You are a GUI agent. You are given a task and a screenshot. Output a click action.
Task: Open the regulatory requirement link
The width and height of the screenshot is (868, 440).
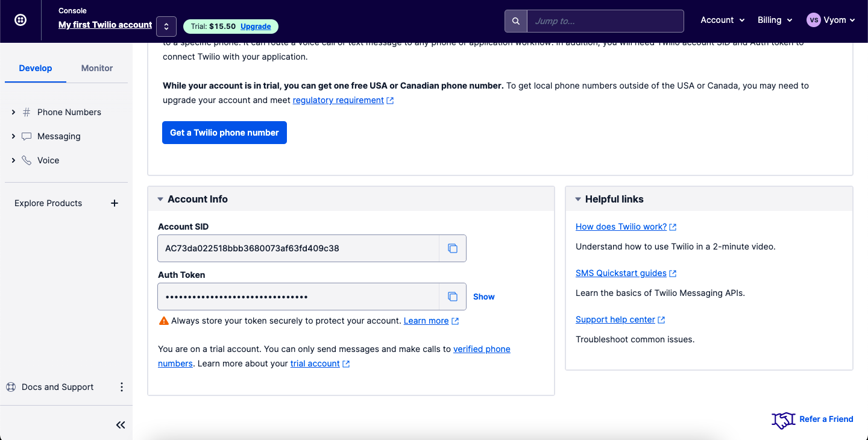pos(338,100)
